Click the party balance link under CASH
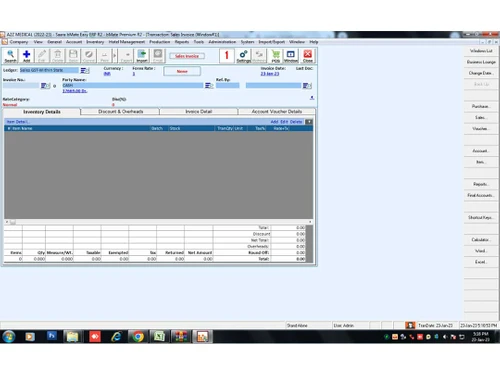This screenshot has width=500, height=375. [75, 91]
